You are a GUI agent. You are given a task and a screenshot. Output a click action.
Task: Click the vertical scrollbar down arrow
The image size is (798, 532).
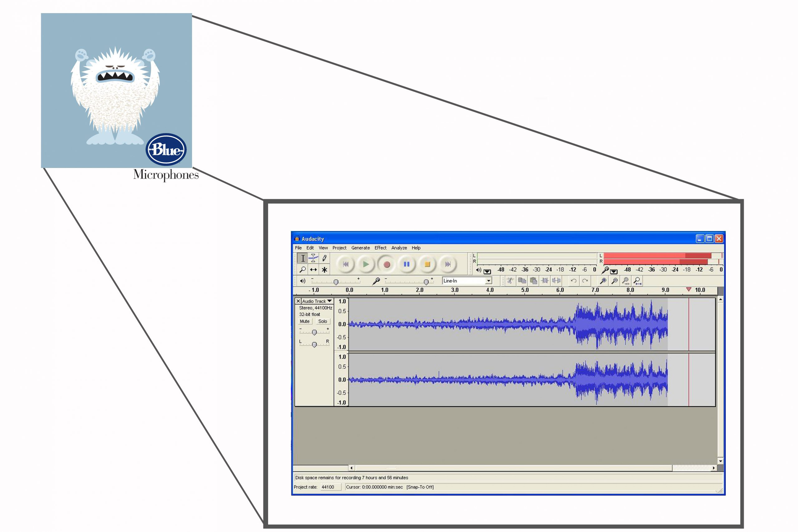coord(720,461)
